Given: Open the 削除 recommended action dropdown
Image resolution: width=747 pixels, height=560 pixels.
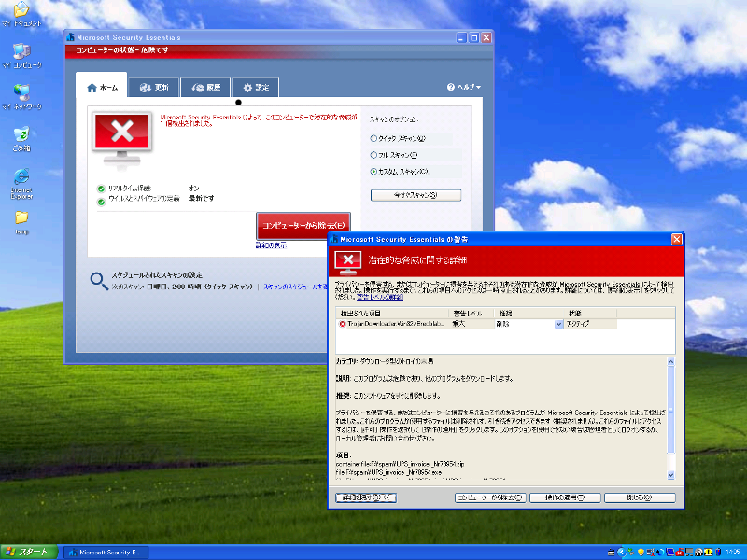Looking at the screenshot, I should pos(558,324).
